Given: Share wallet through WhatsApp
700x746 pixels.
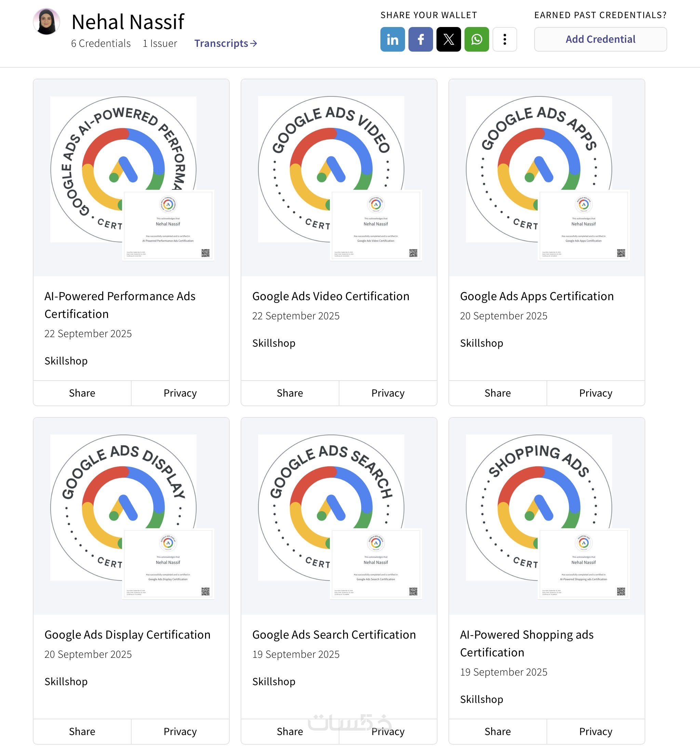Looking at the screenshot, I should (476, 39).
